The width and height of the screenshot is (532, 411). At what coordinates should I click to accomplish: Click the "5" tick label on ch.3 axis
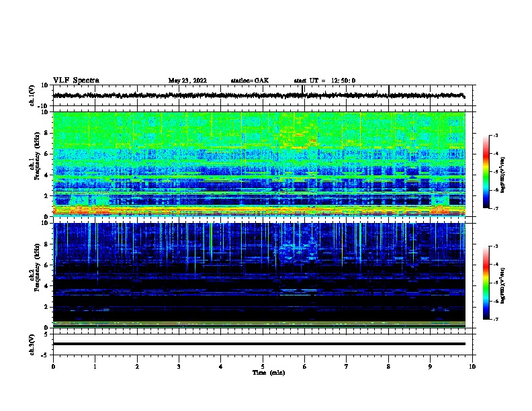point(46,334)
